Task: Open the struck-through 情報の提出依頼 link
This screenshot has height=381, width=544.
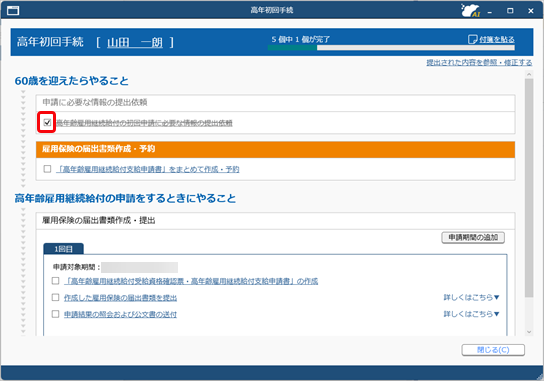Action: click(144, 123)
